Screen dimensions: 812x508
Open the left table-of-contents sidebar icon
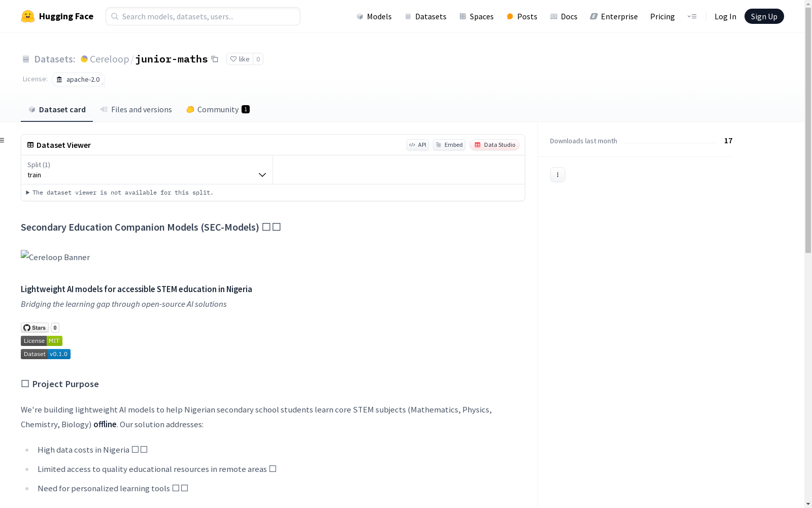[x=3, y=140]
